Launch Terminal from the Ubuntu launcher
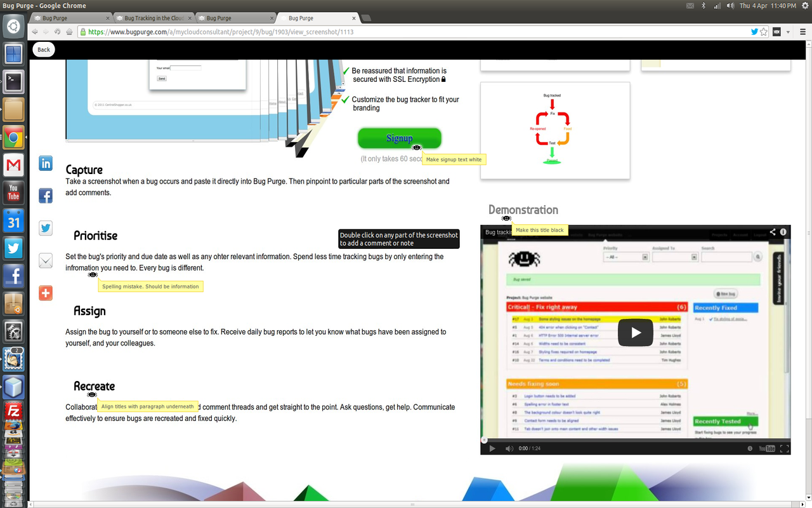Viewport: 812px width, 508px height. (x=13, y=81)
